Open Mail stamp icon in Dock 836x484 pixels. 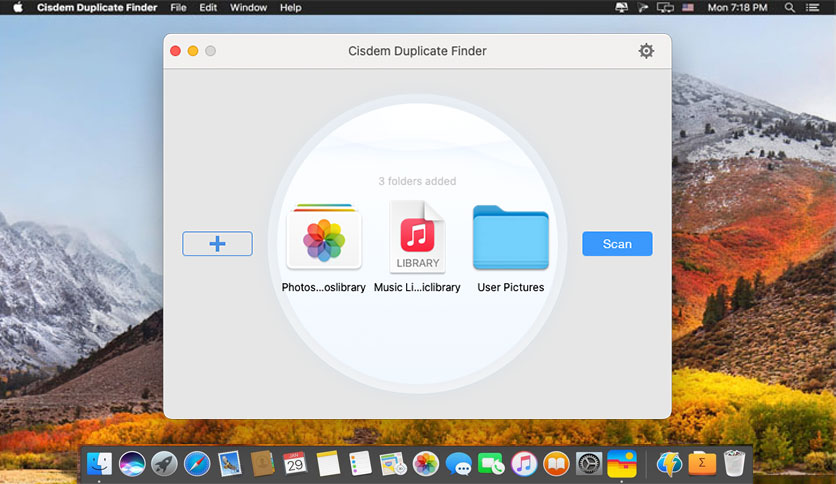coord(230,463)
